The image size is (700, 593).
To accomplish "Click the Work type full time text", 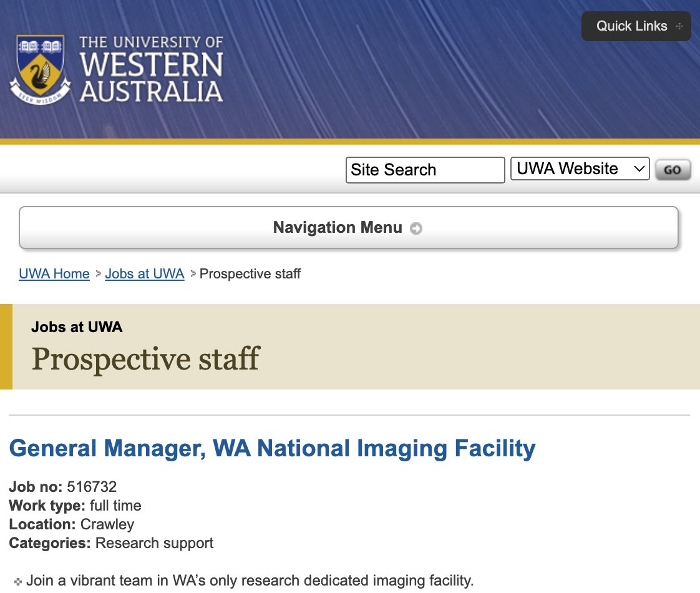I will pyautogui.click(x=75, y=506).
